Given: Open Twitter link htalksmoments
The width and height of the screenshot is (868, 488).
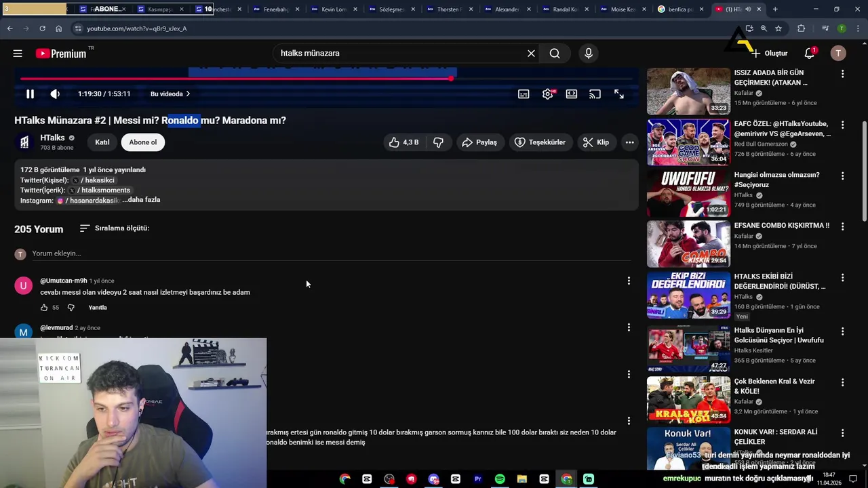Looking at the screenshot, I should (x=100, y=190).
